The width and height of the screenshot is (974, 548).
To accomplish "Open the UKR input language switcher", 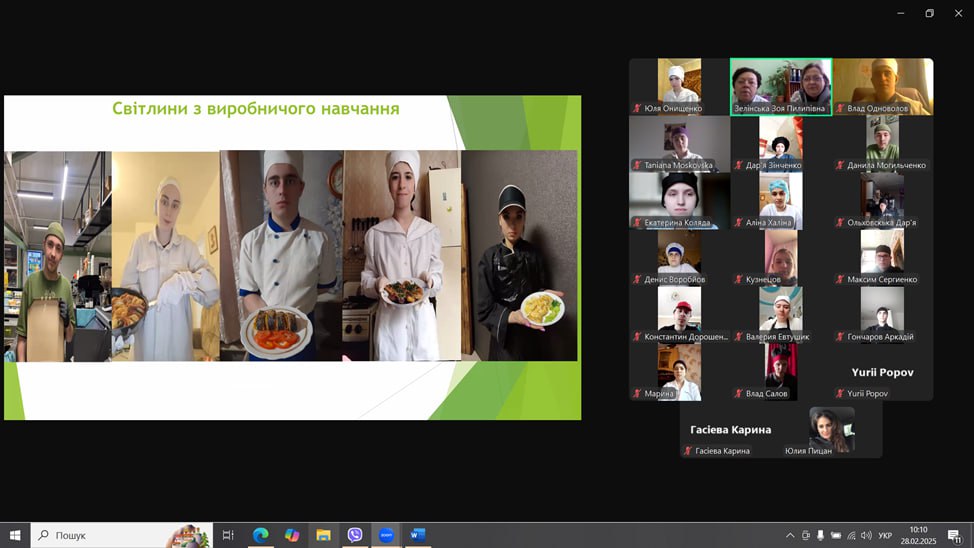I will click(x=885, y=535).
